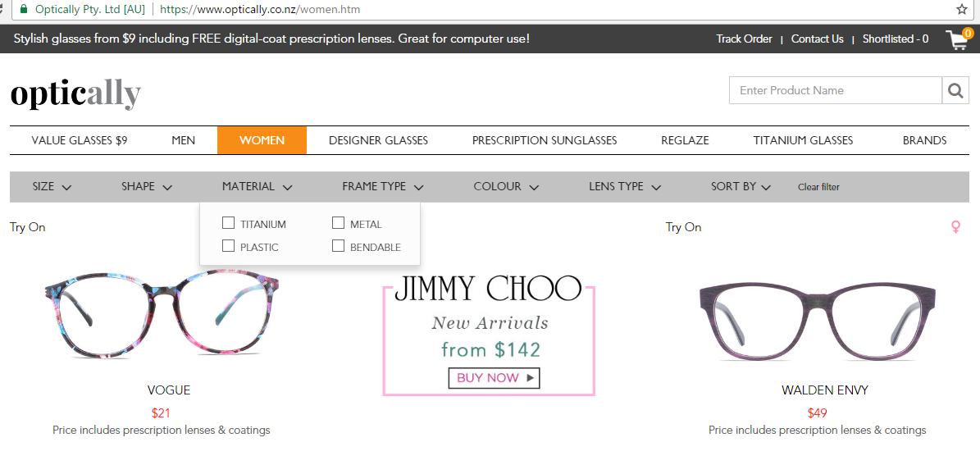The image size is (980, 465).
Task: Tick the Plastic material checkbox
Action: point(228,246)
